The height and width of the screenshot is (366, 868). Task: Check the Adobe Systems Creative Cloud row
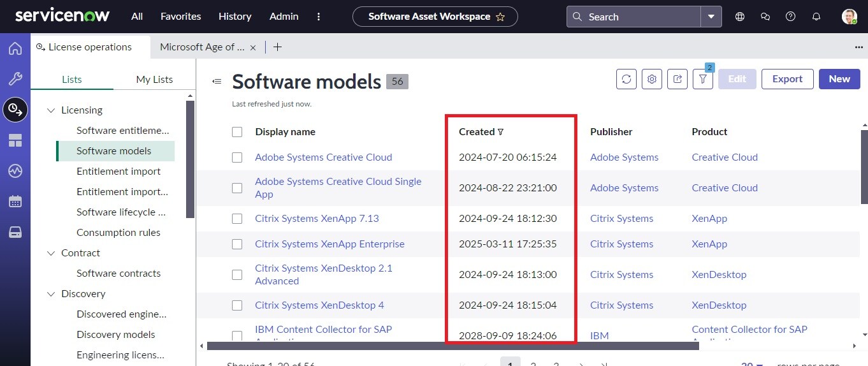[237, 157]
